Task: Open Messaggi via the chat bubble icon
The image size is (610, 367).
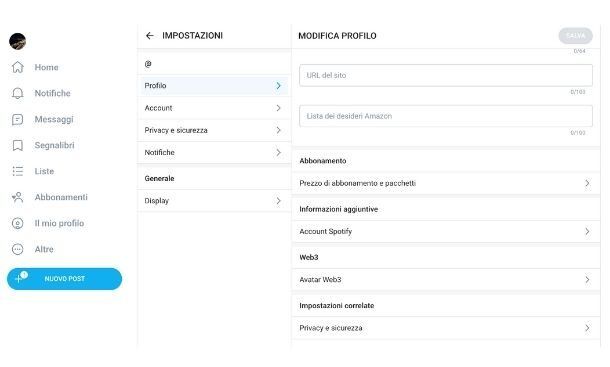Action: coord(18,119)
